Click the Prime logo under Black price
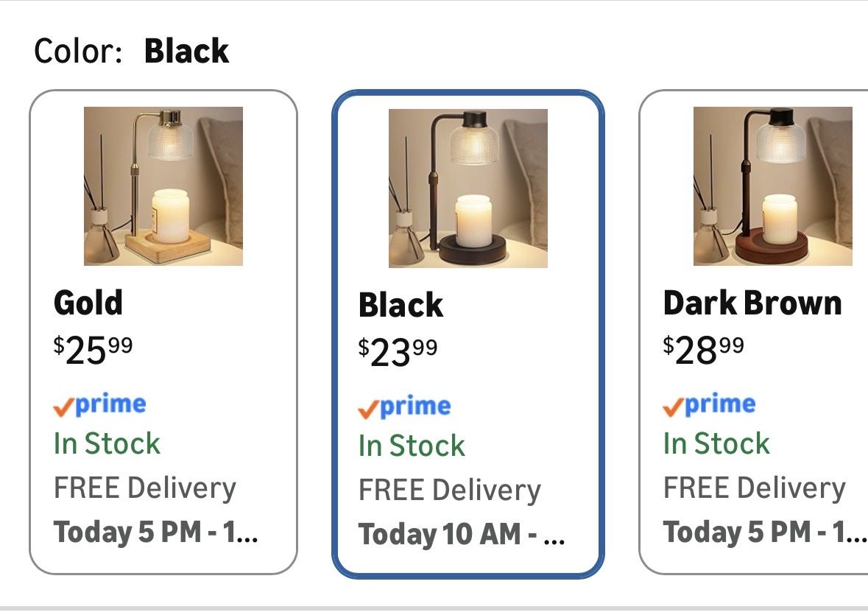The width and height of the screenshot is (868, 615). pos(404,407)
